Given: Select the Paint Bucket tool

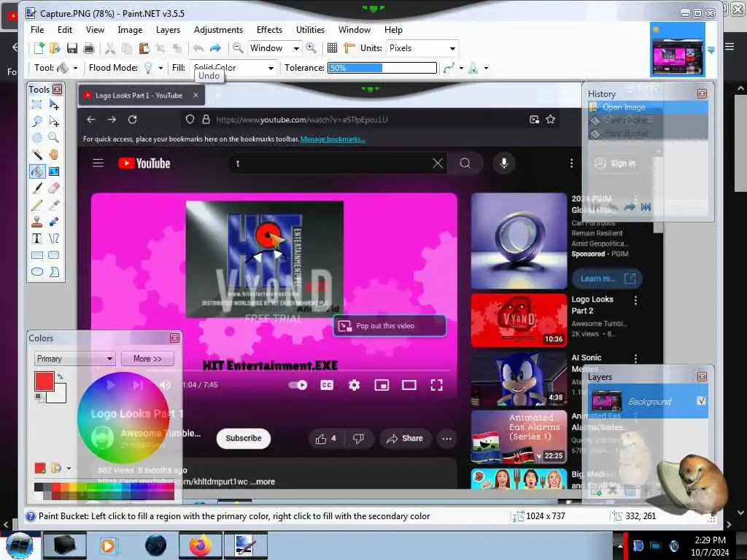Looking at the screenshot, I should 36,171.
